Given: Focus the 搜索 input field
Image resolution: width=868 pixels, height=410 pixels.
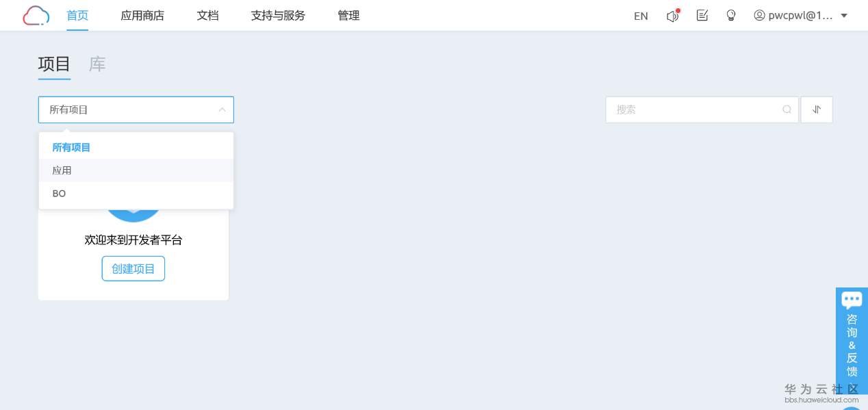Looking at the screenshot, I should [702, 110].
